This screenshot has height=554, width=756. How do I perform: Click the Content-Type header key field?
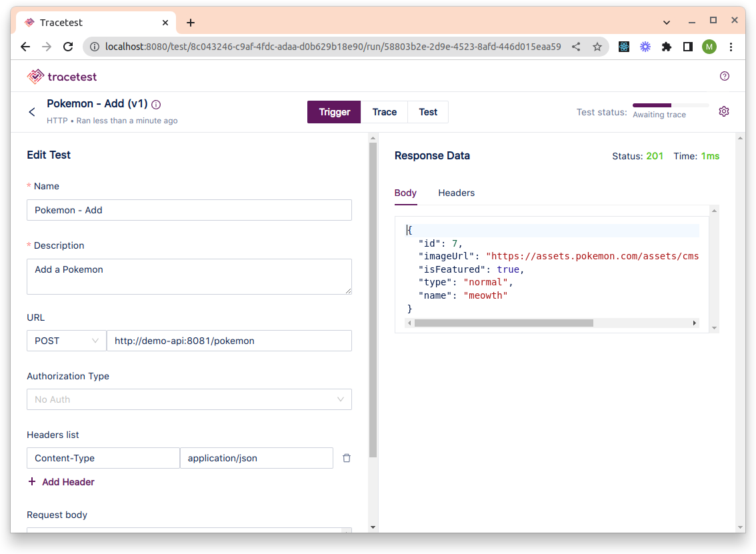tap(103, 458)
